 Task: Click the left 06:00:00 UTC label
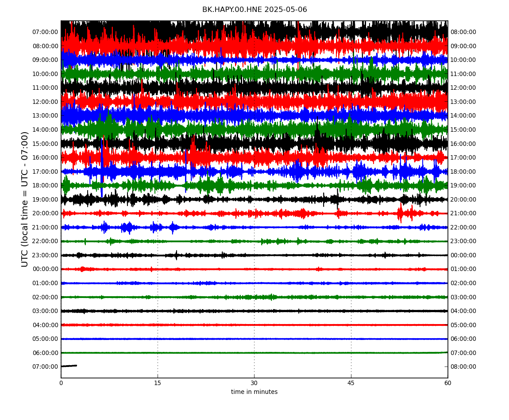pyautogui.click(x=45, y=353)
